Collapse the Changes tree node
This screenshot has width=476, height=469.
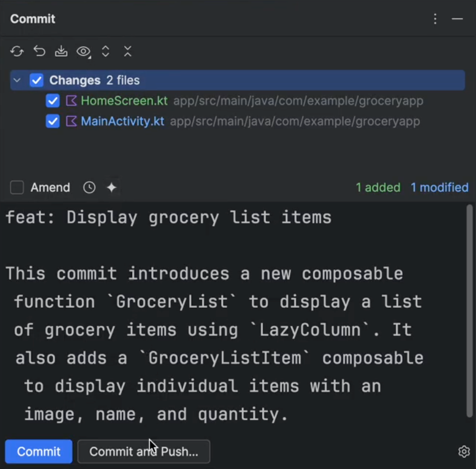tap(17, 80)
